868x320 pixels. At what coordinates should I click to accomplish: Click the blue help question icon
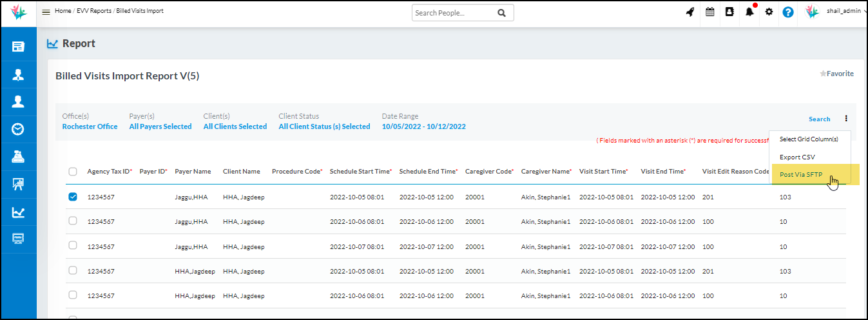pyautogui.click(x=788, y=12)
